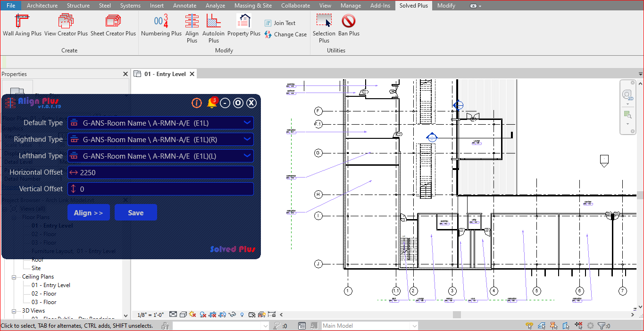Open the Lefthand Type dropdown
Image resolution: width=644 pixels, height=331 pixels.
point(247,156)
